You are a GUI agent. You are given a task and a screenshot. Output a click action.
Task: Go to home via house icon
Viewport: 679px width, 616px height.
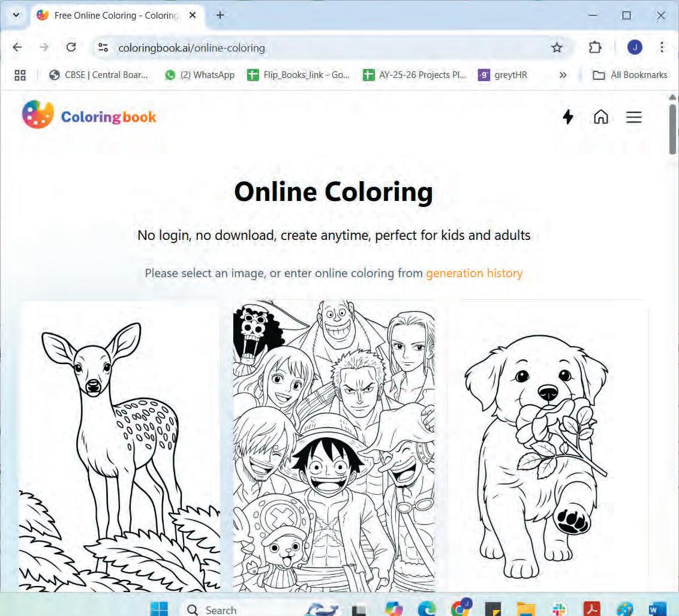600,117
